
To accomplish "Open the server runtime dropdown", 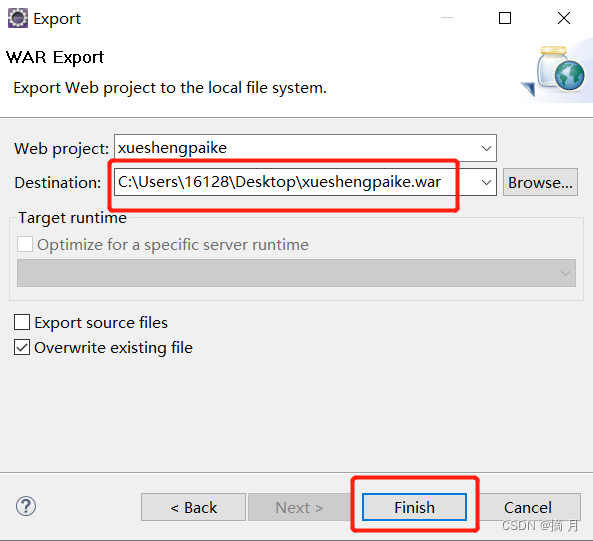I will click(x=296, y=273).
